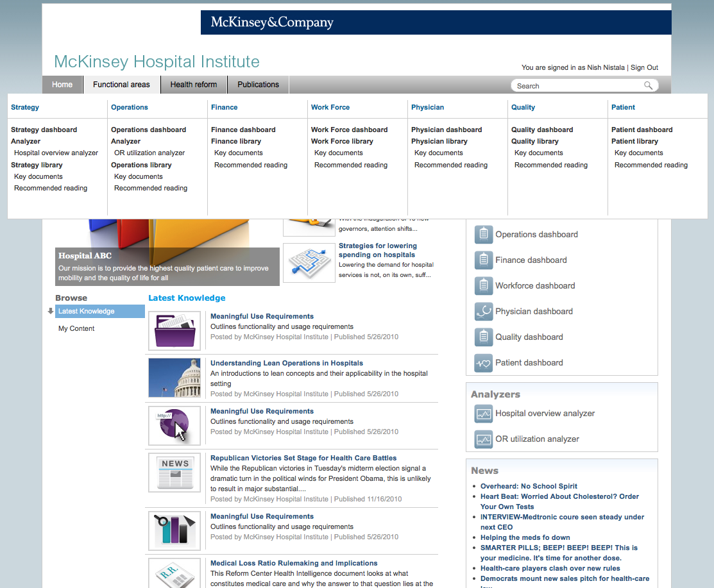Viewport: 714px width, 588px height.
Task: Open Republican Victories Set Stage article
Action: [303, 458]
